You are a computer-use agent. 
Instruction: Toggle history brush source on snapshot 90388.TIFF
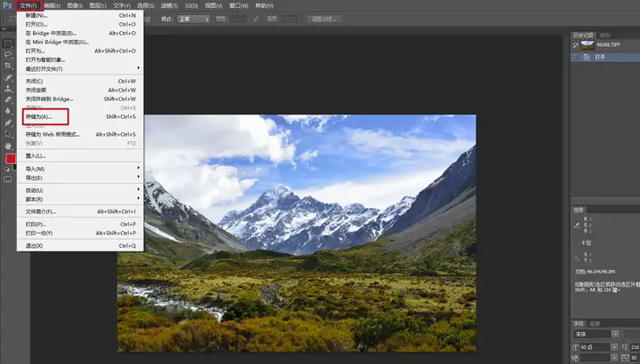(576, 44)
